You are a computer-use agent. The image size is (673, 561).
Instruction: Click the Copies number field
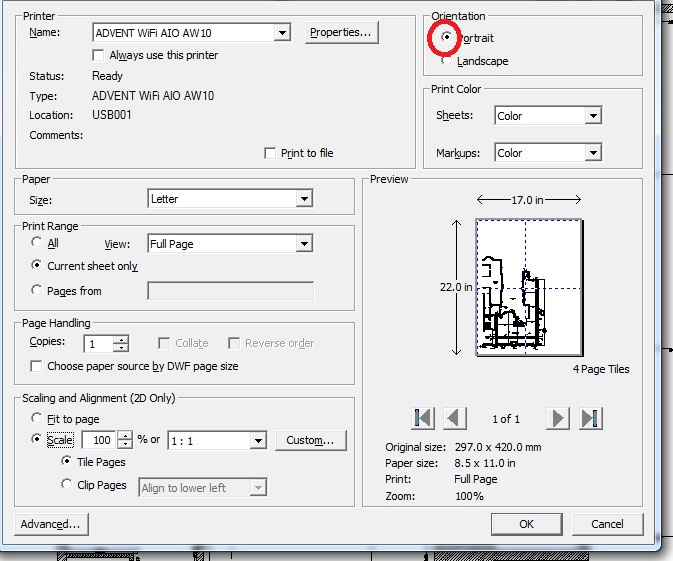(99, 344)
